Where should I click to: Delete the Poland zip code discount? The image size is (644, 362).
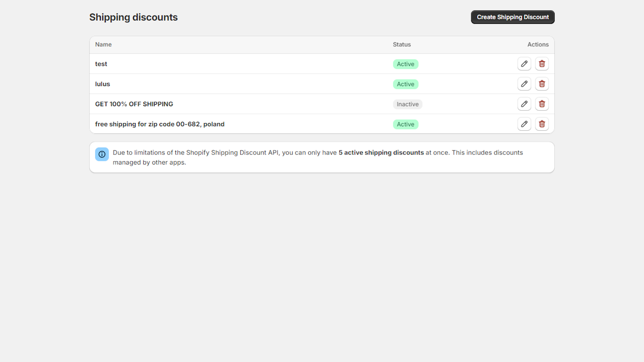pos(542,124)
